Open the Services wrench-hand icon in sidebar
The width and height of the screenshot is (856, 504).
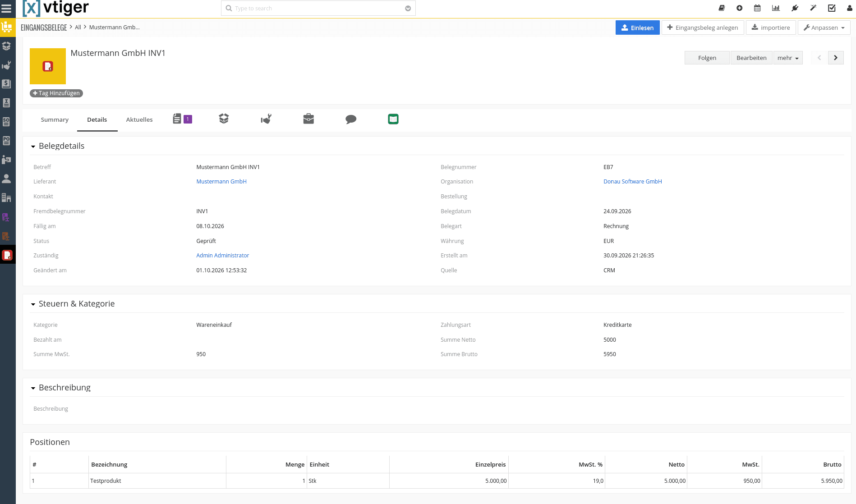[6, 65]
